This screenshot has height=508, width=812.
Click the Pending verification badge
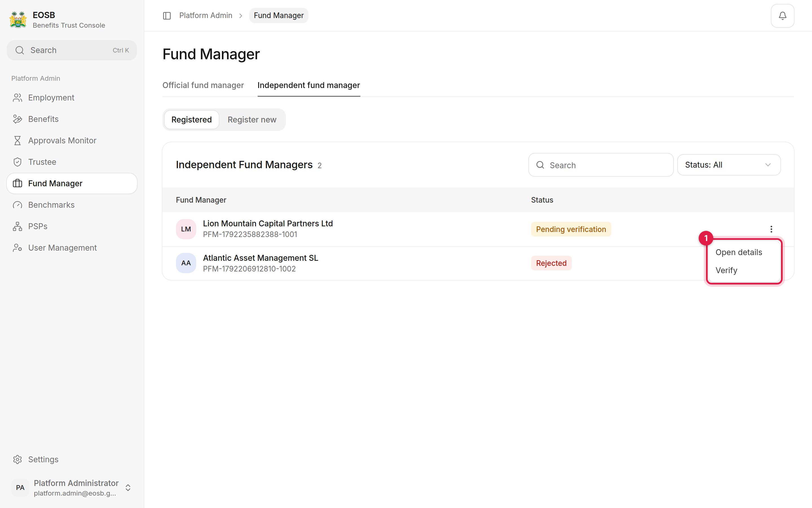[571, 229]
